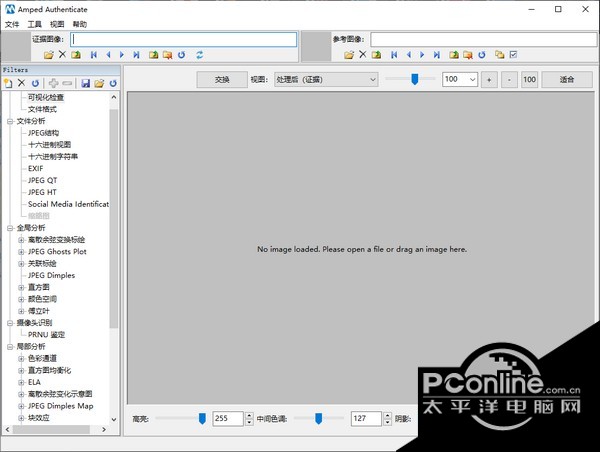Close reference image with X icon
The width and height of the screenshot is (600, 452).
pyautogui.click(x=363, y=54)
